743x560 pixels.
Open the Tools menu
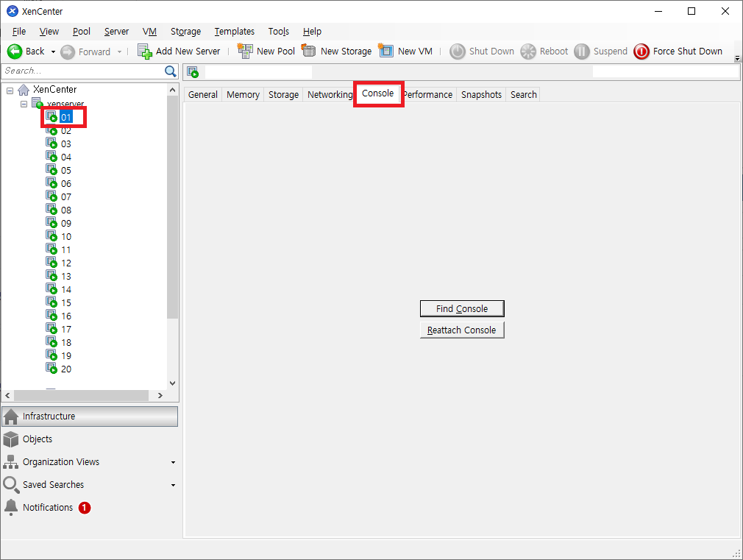click(279, 32)
